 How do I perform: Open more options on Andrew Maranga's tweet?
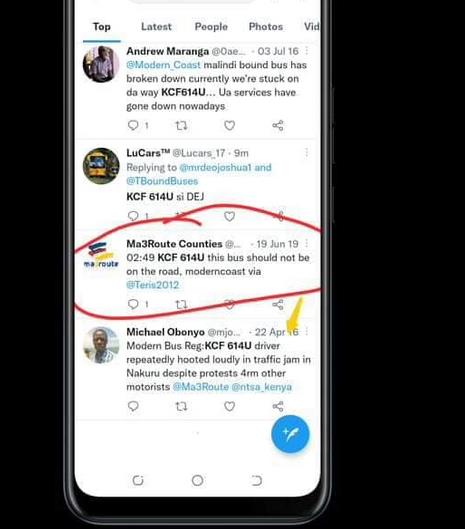pos(306,51)
